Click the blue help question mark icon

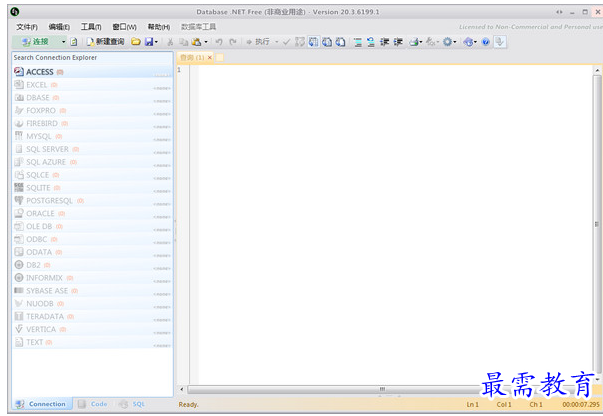[x=485, y=42]
